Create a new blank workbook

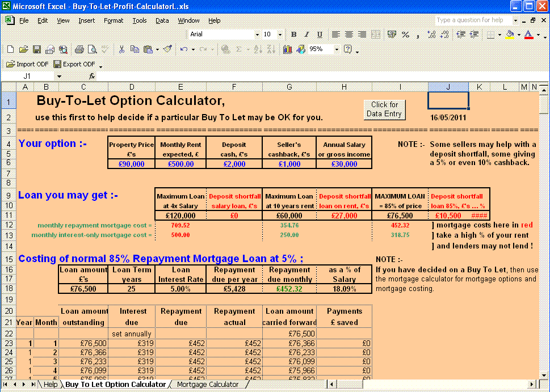pyautogui.click(x=10, y=49)
